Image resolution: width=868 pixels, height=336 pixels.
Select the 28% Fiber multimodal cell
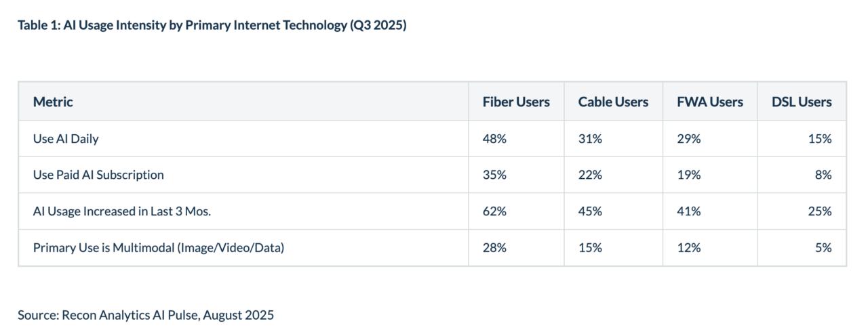pyautogui.click(x=494, y=248)
